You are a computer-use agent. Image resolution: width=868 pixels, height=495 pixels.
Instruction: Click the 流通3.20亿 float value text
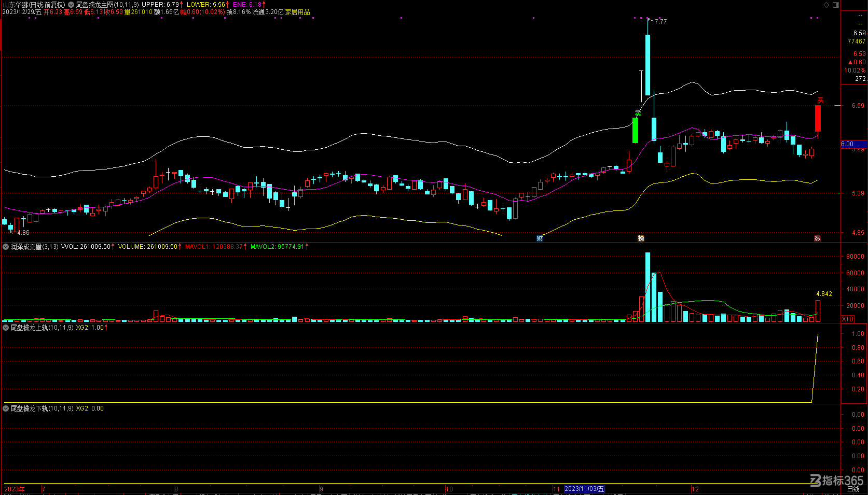[x=268, y=12]
